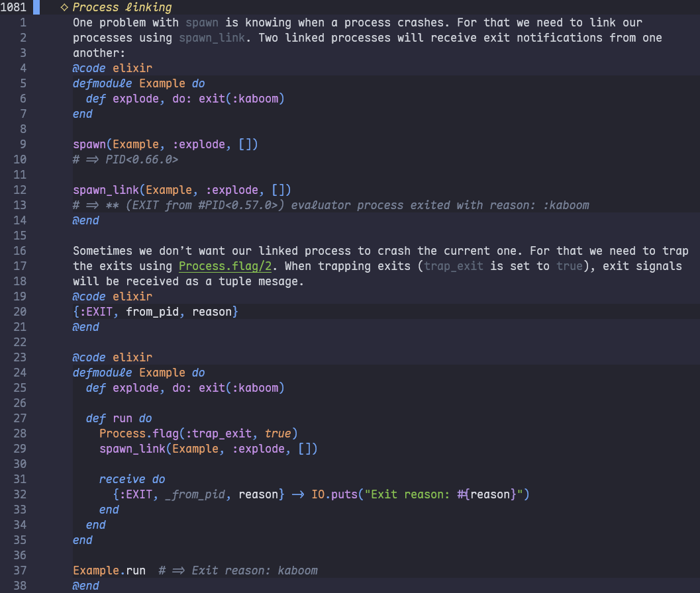Click inline code 'spawn_link' in line 2
This screenshot has width=700, height=593.
point(212,38)
